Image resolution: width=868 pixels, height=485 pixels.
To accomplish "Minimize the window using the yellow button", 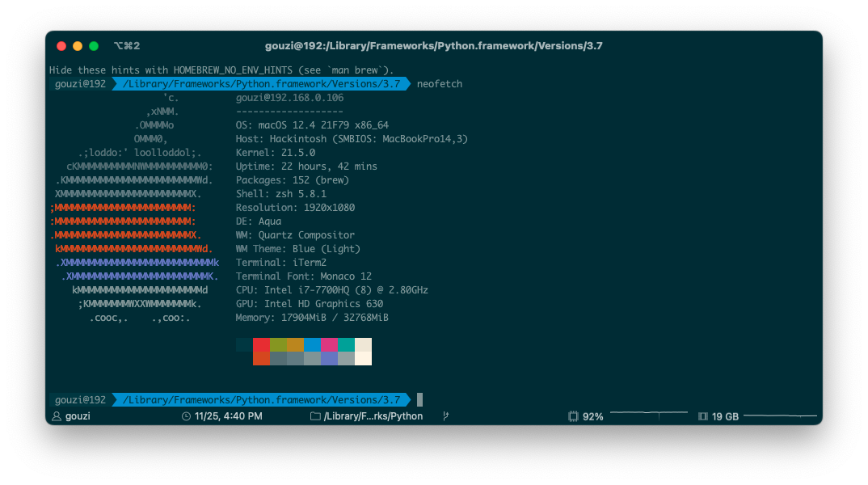I will click(78, 46).
